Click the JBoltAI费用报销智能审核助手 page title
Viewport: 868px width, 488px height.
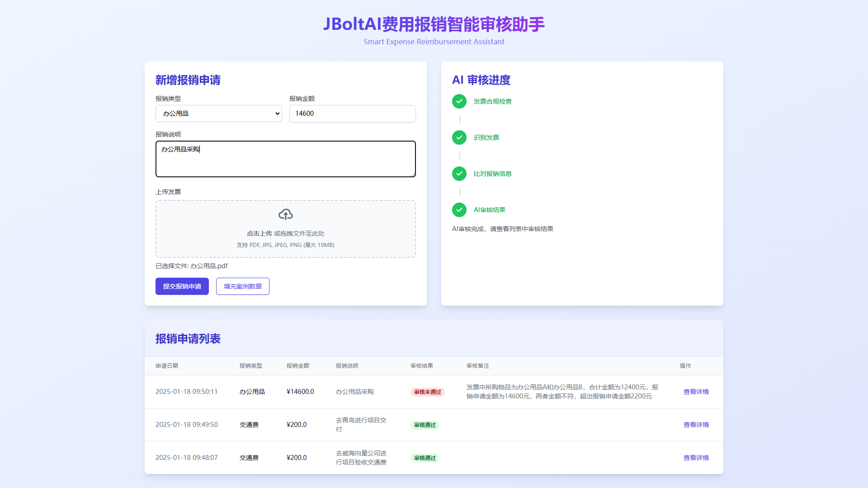[434, 24]
